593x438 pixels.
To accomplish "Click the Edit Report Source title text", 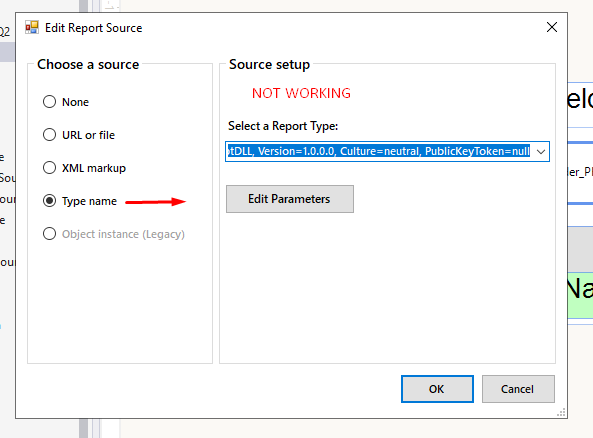I will tap(93, 28).
